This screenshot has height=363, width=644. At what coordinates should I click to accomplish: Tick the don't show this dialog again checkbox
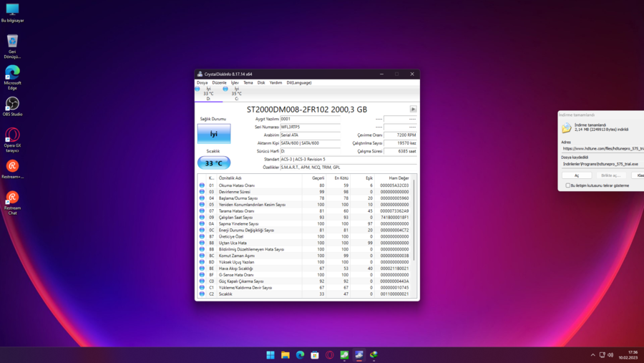pyautogui.click(x=568, y=185)
